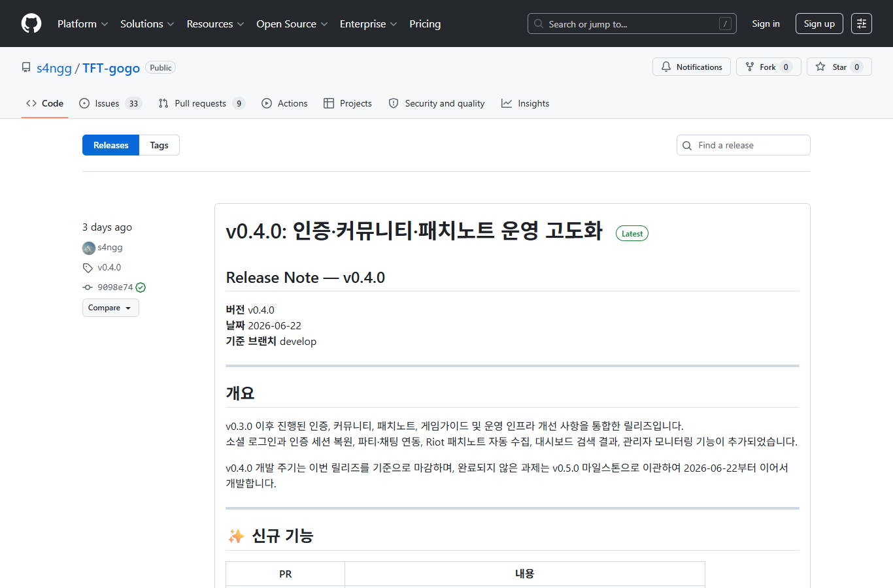Open the Pricing page
The image size is (893, 588).
coord(425,24)
